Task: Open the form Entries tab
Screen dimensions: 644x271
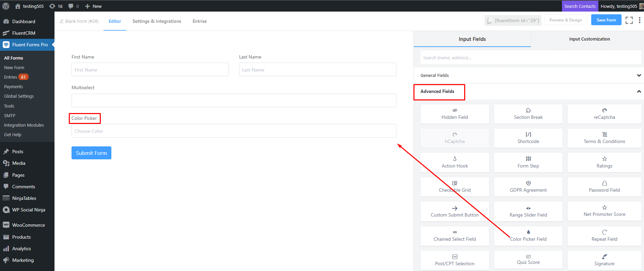Action: point(200,21)
